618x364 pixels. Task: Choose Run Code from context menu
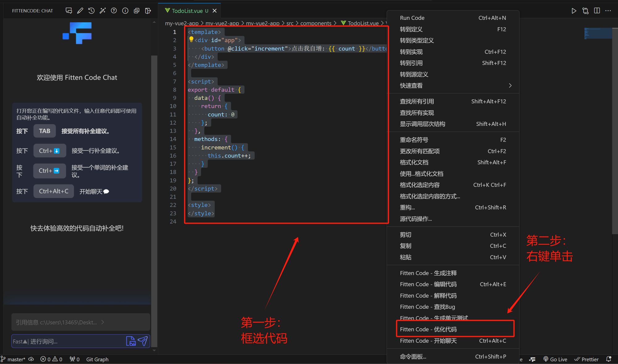(x=453, y=18)
